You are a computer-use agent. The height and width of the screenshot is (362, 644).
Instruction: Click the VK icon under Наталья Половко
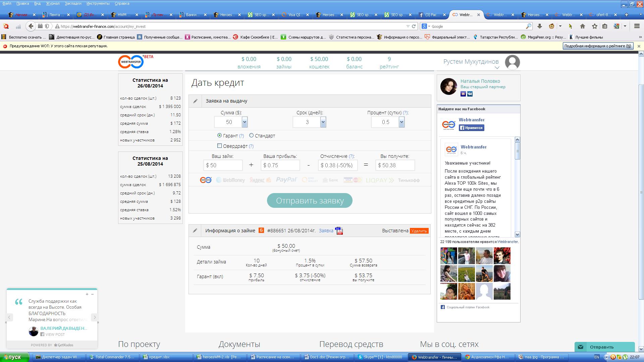pos(470,94)
